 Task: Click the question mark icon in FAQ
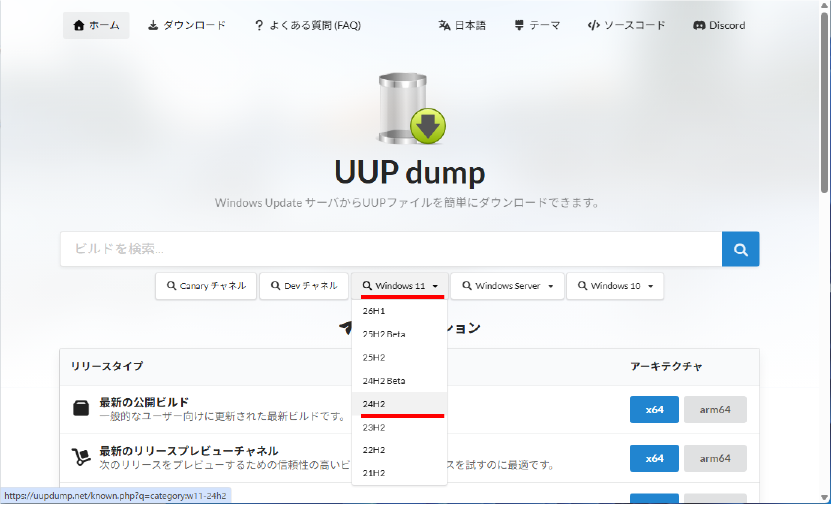click(259, 26)
